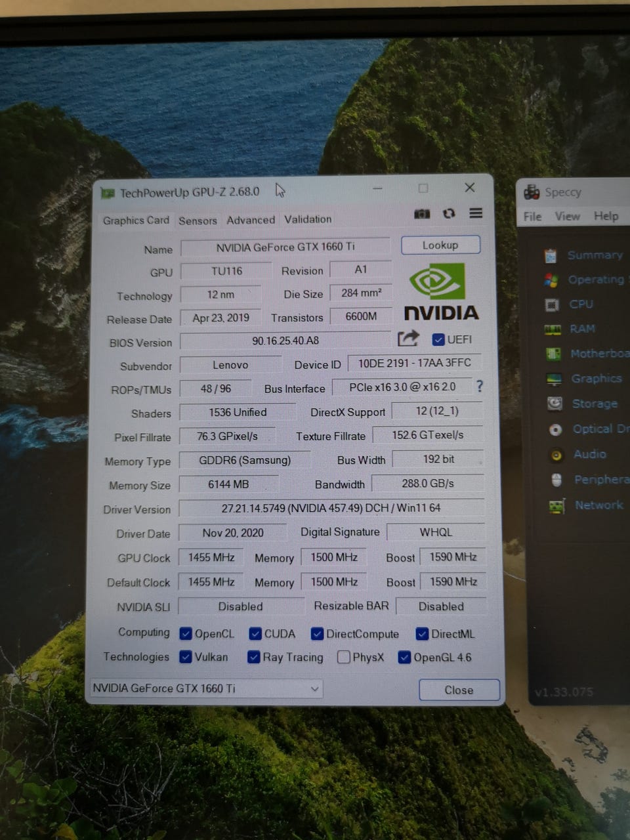The image size is (630, 840).
Task: Click the Texture Fillrate value 152.6 GTexel/s
Action: (x=428, y=435)
